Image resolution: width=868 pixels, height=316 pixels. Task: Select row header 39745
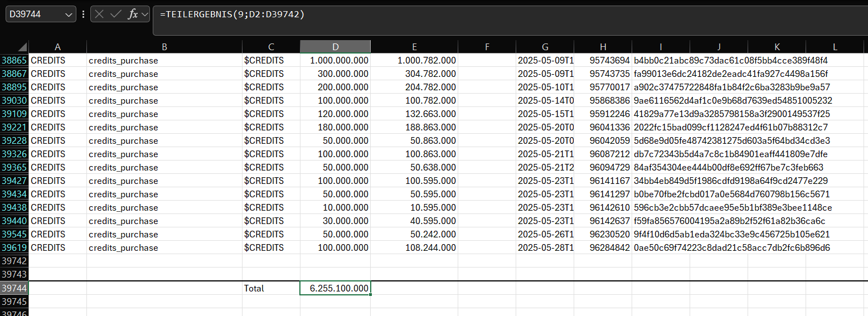coord(14,302)
